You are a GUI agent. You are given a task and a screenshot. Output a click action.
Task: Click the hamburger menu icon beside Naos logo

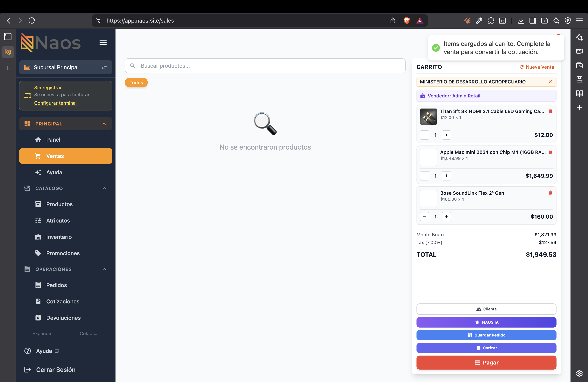[x=103, y=43]
